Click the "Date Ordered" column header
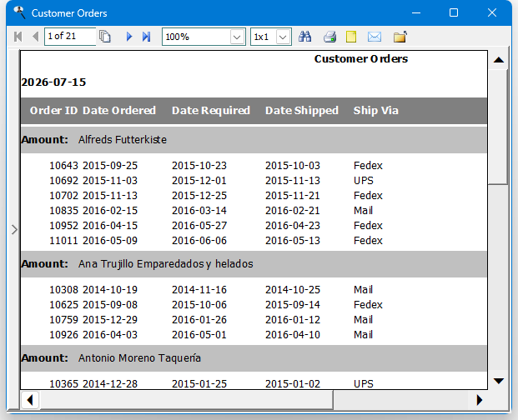 pyautogui.click(x=119, y=110)
